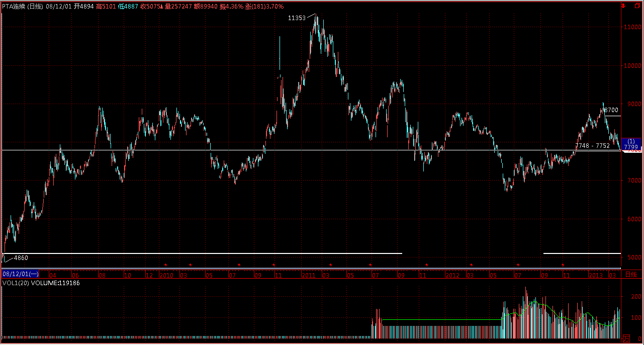Click the 100 mark on the volume axis
The width and height of the screenshot is (644, 345).
point(635,318)
